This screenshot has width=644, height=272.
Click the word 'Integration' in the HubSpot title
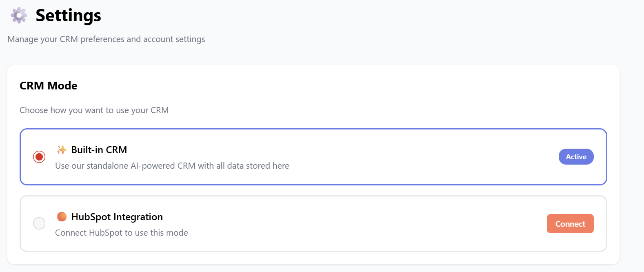tap(138, 217)
